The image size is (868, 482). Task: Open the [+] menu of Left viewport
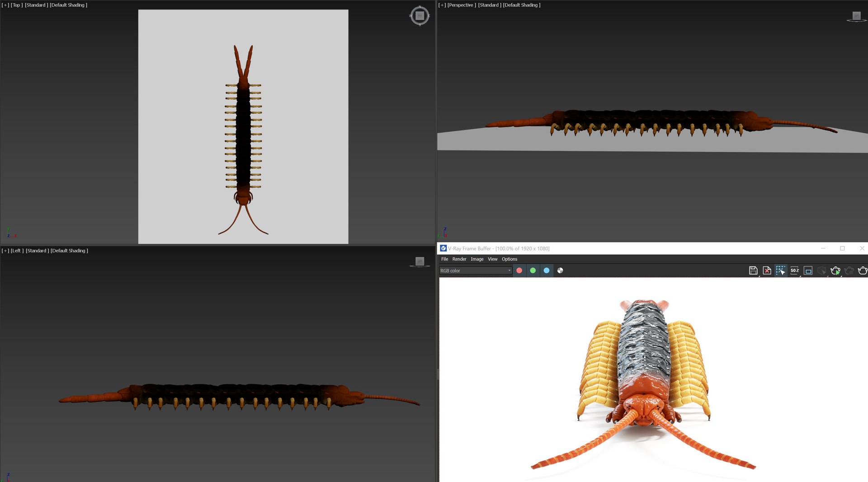pyautogui.click(x=5, y=251)
